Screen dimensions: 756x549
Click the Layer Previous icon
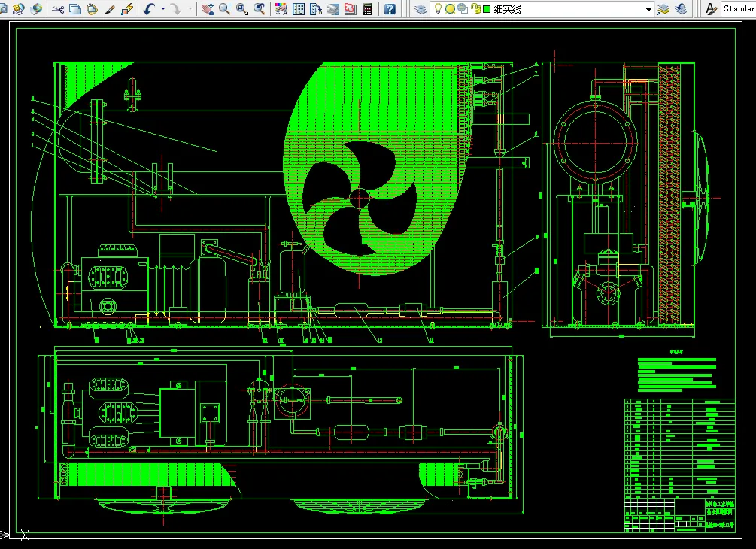(681, 9)
